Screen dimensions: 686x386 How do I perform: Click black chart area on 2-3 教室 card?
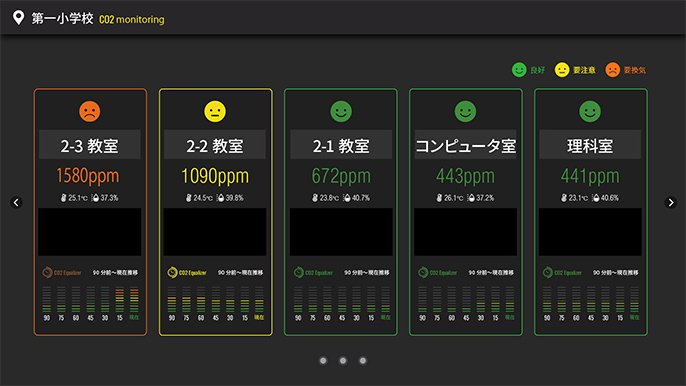pyautogui.click(x=90, y=232)
